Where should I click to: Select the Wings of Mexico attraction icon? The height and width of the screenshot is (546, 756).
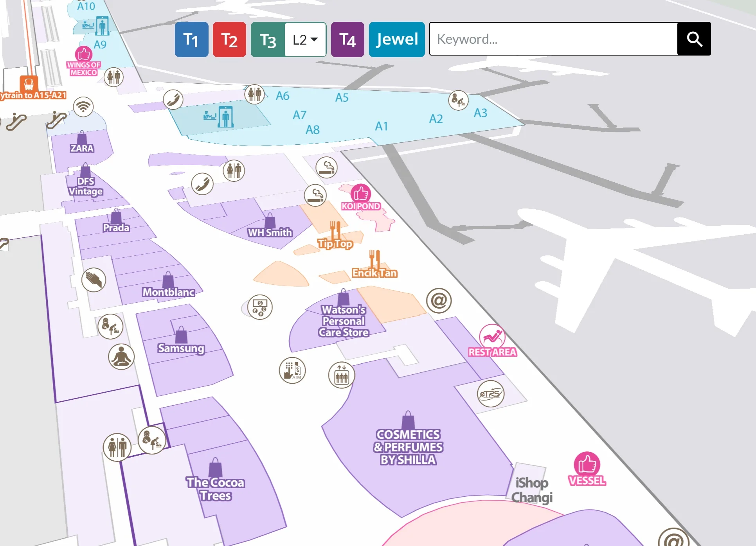click(84, 55)
